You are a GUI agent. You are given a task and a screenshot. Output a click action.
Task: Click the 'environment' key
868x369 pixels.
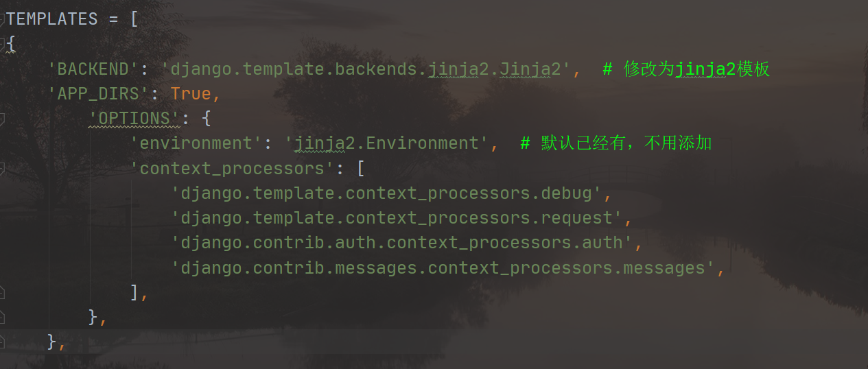tap(196, 143)
